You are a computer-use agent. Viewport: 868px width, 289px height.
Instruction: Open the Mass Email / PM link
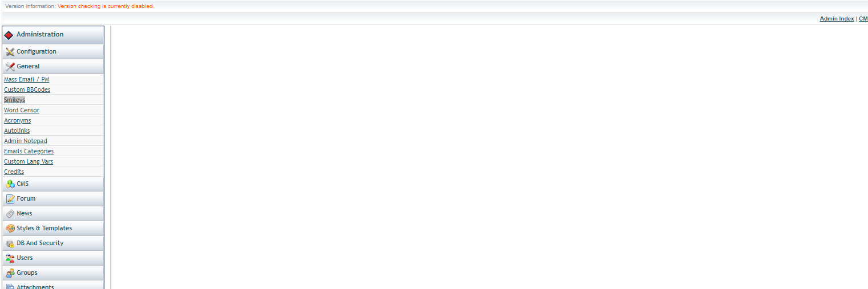coord(27,79)
